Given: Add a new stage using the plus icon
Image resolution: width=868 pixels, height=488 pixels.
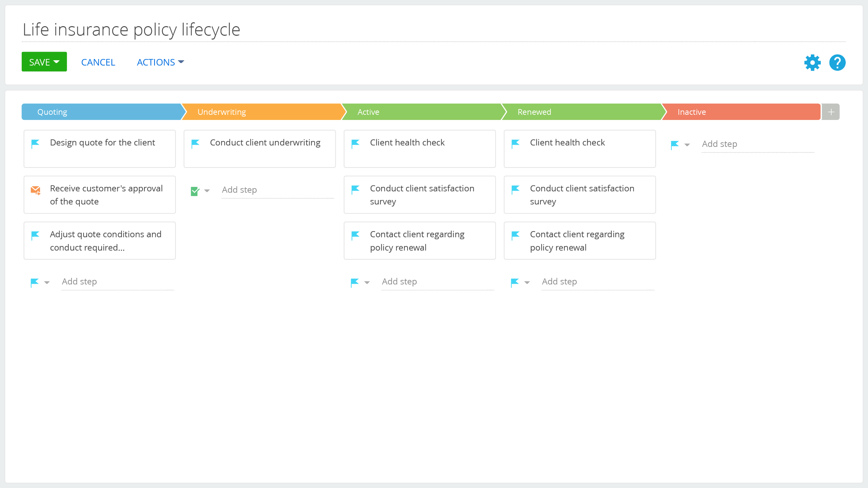Looking at the screenshot, I should coord(830,112).
